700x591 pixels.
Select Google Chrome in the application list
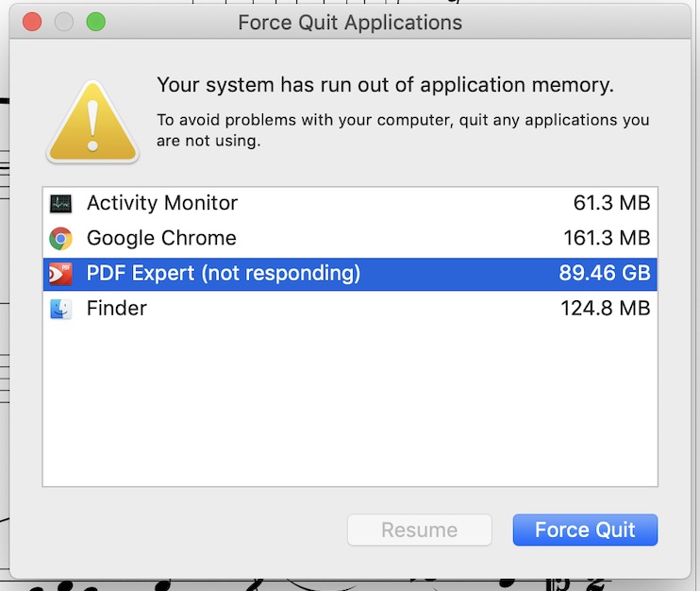click(350, 239)
